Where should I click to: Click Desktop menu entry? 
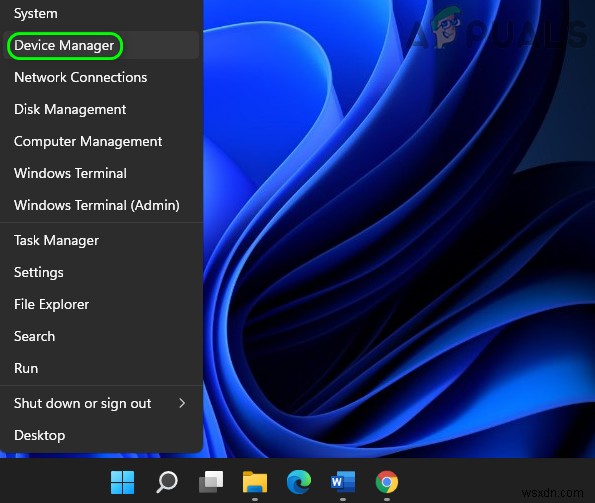(101, 435)
